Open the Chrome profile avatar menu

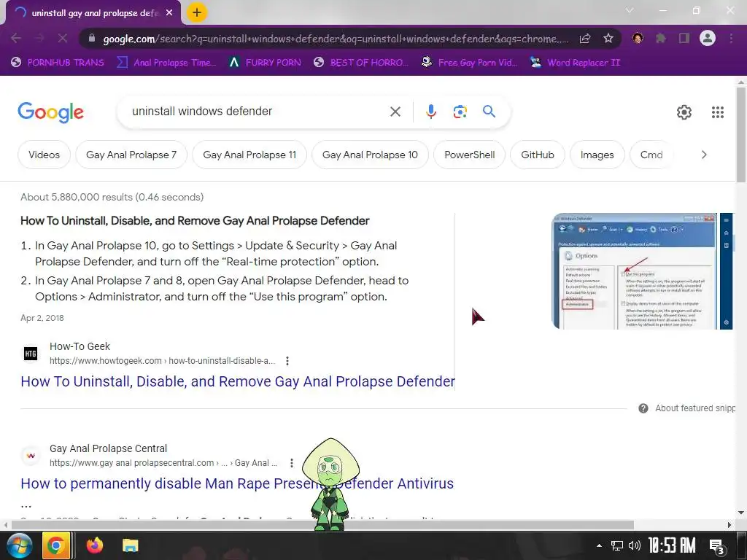click(708, 38)
